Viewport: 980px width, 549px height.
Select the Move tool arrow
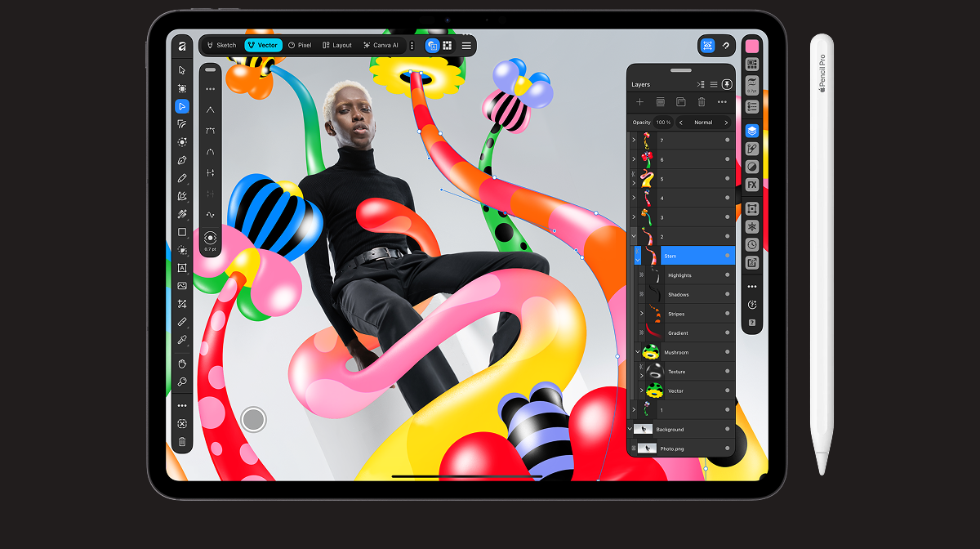182,70
